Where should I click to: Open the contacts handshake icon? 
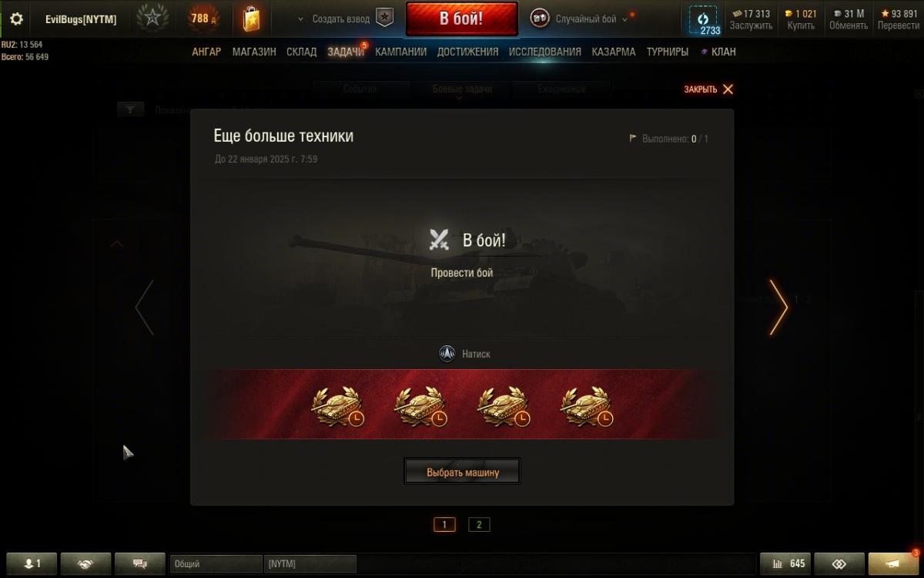tap(85, 563)
